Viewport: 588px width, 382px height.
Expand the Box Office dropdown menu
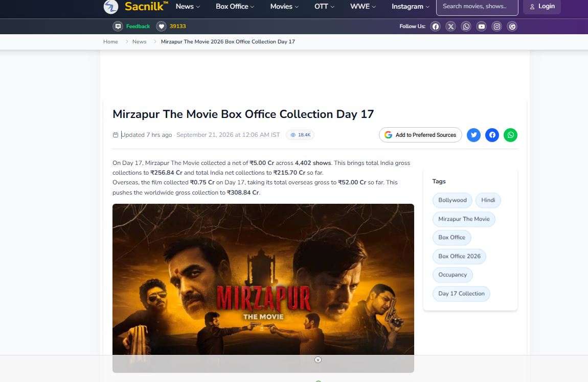235,6
